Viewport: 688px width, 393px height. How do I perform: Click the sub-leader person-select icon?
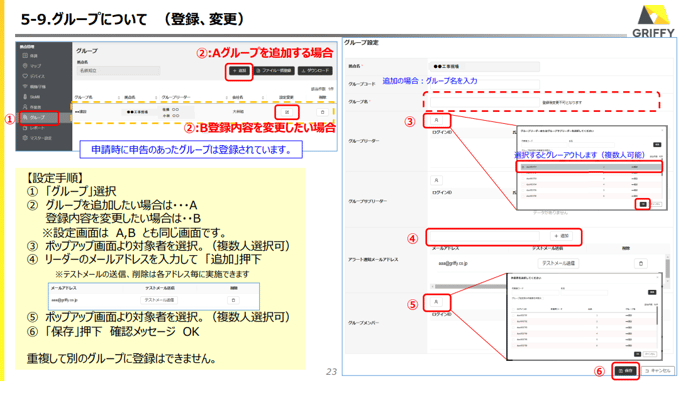pos(436,180)
